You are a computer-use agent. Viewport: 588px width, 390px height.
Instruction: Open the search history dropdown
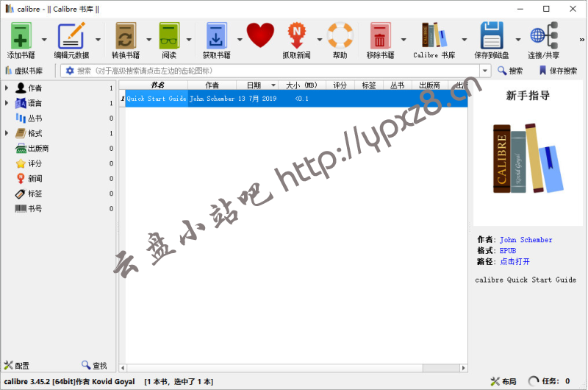click(485, 71)
